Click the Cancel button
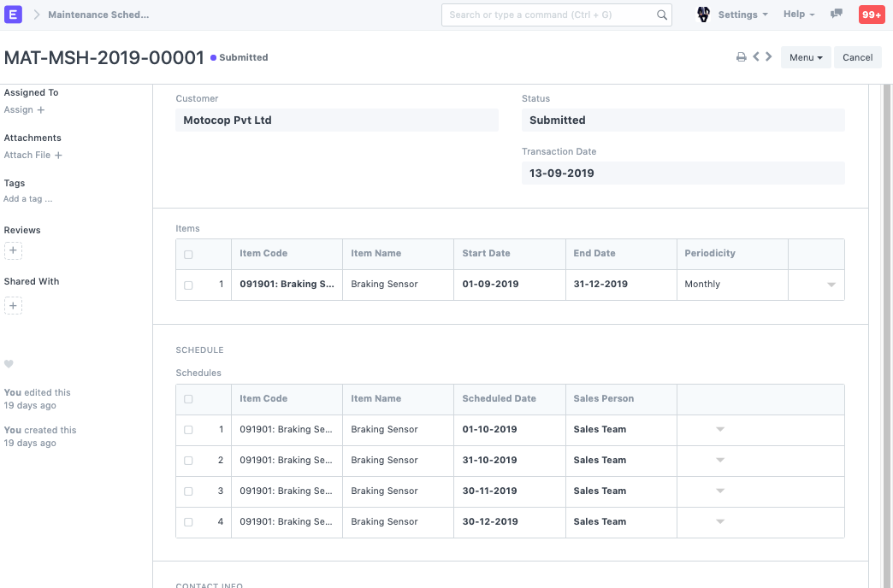Viewport: 893px width, 588px height. (x=857, y=57)
